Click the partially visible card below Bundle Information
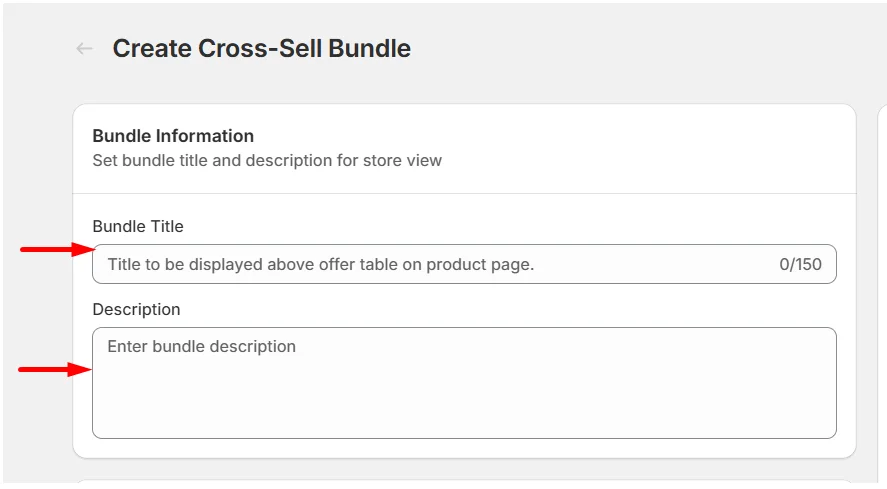This screenshot has width=887, height=489. (x=464, y=483)
